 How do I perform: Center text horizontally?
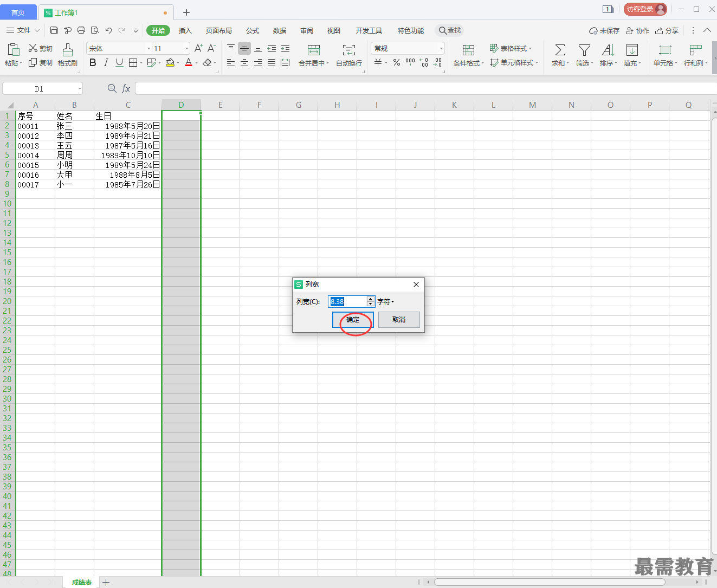click(x=244, y=63)
